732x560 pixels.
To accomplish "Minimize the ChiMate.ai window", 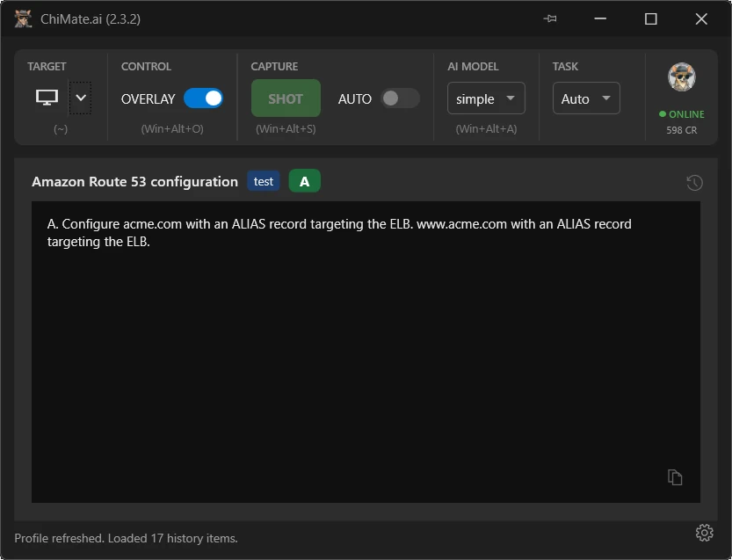I will click(600, 18).
